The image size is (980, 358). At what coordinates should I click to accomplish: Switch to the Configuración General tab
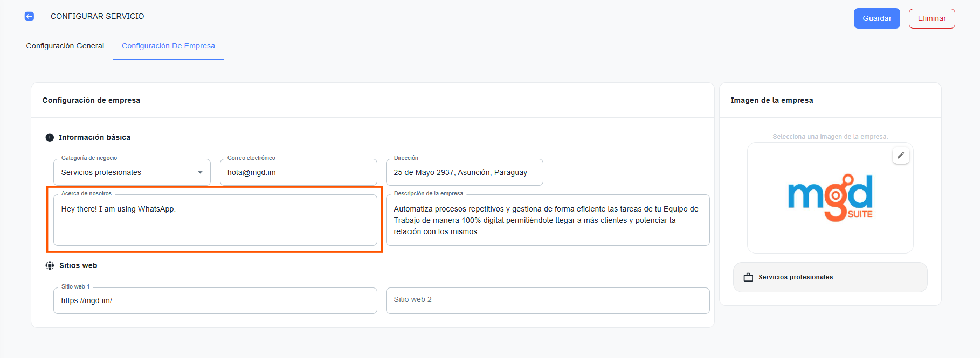point(65,46)
